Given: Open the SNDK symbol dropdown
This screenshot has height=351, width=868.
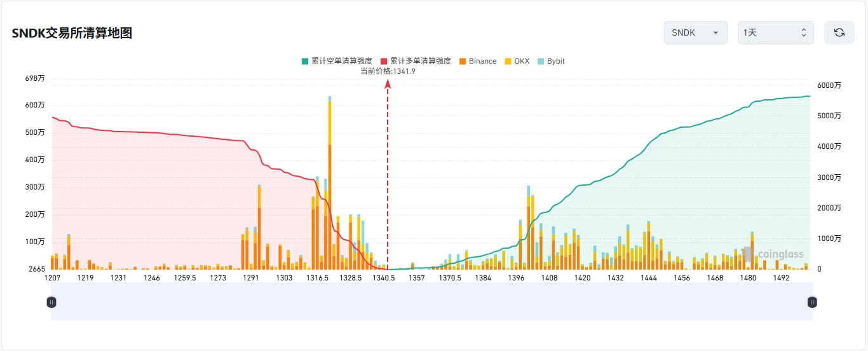Looking at the screenshot, I should [695, 32].
